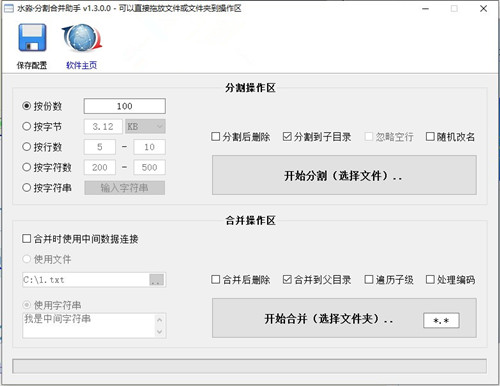Toggle the 忽略空行 checkbox
The height and width of the screenshot is (386, 500).
[369, 136]
